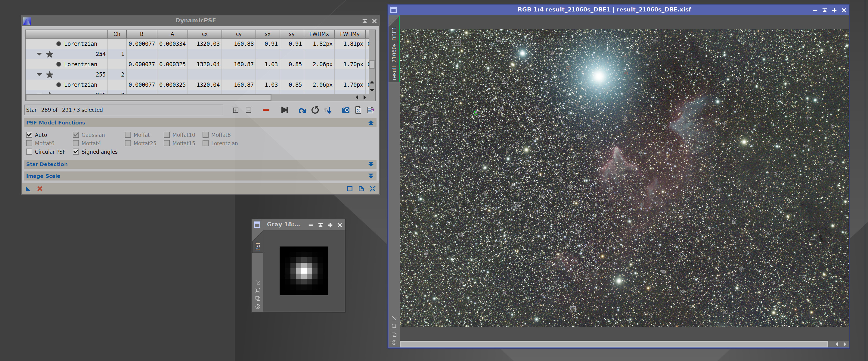Sort stars with up-down arrows icon
The height and width of the screenshot is (361, 868).
(328, 110)
